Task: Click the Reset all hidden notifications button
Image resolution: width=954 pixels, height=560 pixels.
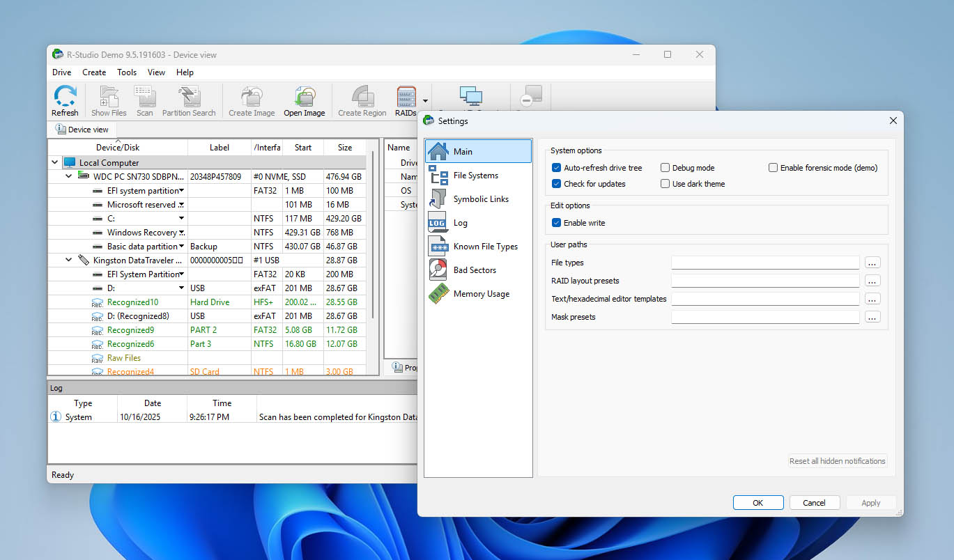Action: click(x=836, y=460)
